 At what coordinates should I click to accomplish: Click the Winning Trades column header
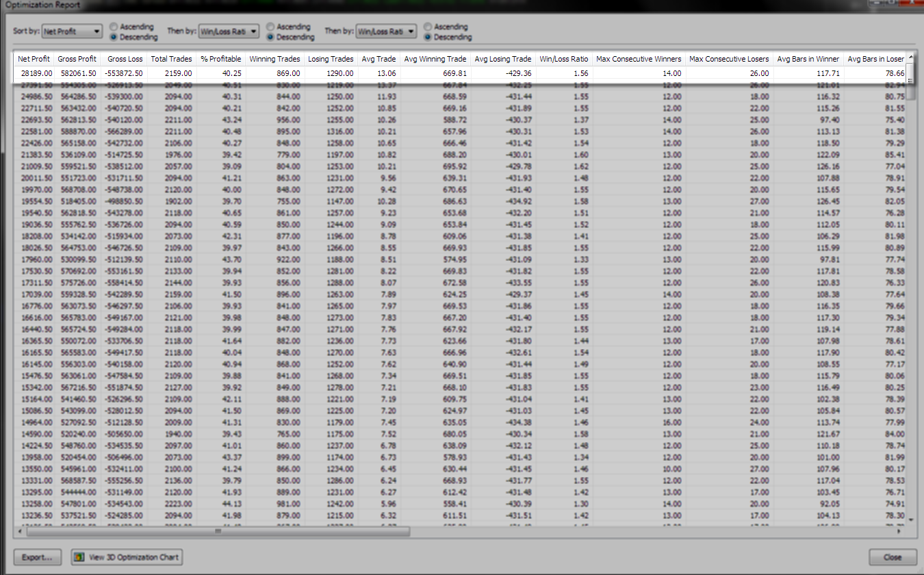[275, 59]
